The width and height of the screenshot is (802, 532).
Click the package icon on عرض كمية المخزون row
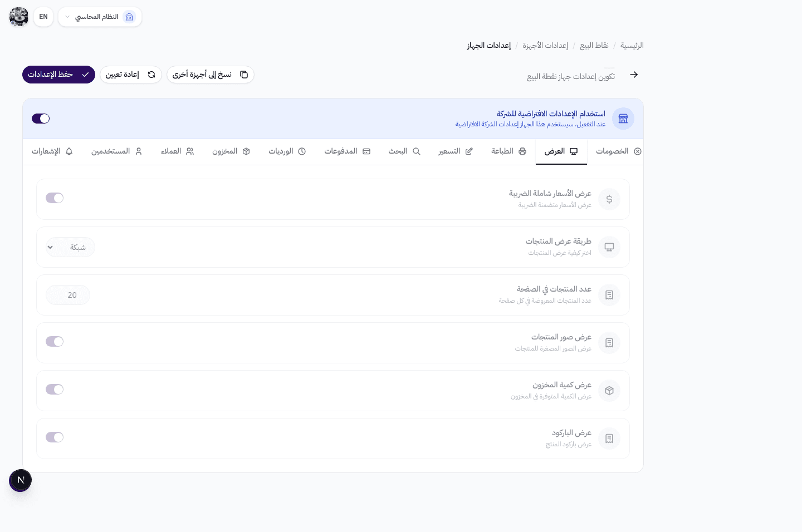coord(609,391)
